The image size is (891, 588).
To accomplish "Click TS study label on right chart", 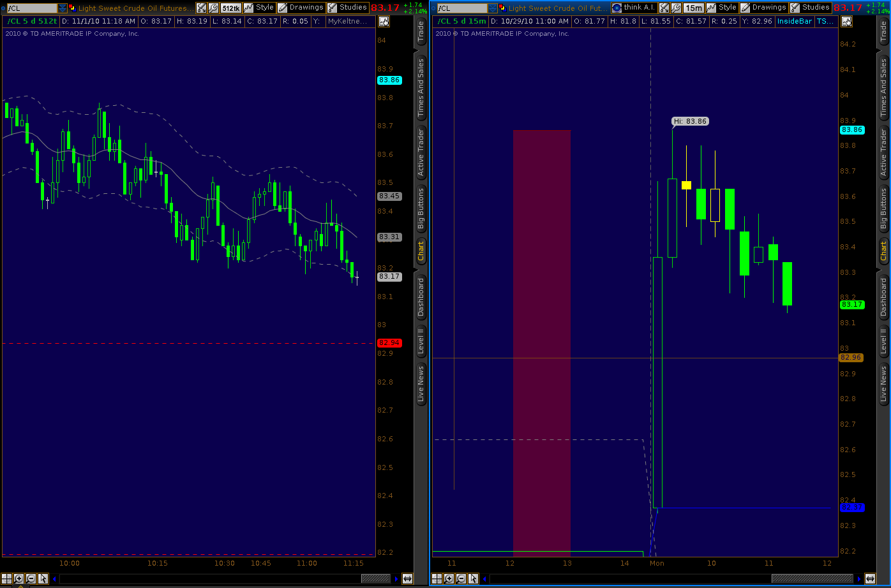I will tap(825, 21).
